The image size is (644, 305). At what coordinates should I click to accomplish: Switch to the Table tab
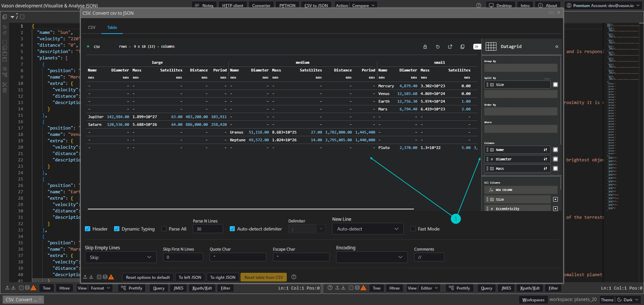[x=112, y=28]
